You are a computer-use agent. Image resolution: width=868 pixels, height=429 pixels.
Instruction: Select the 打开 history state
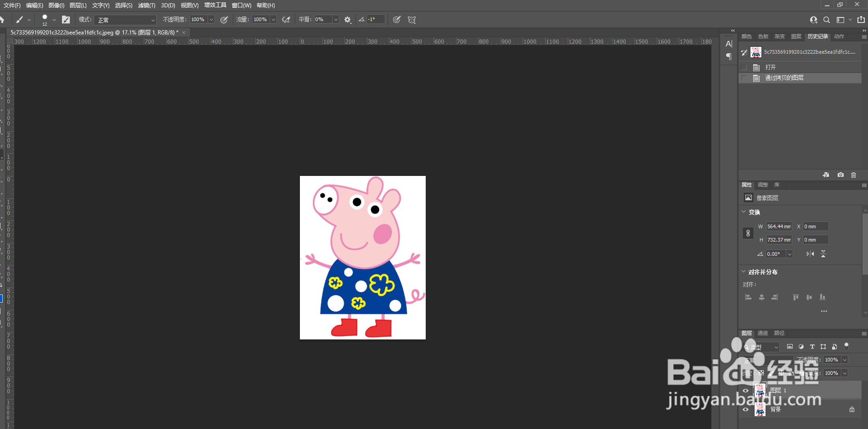800,68
